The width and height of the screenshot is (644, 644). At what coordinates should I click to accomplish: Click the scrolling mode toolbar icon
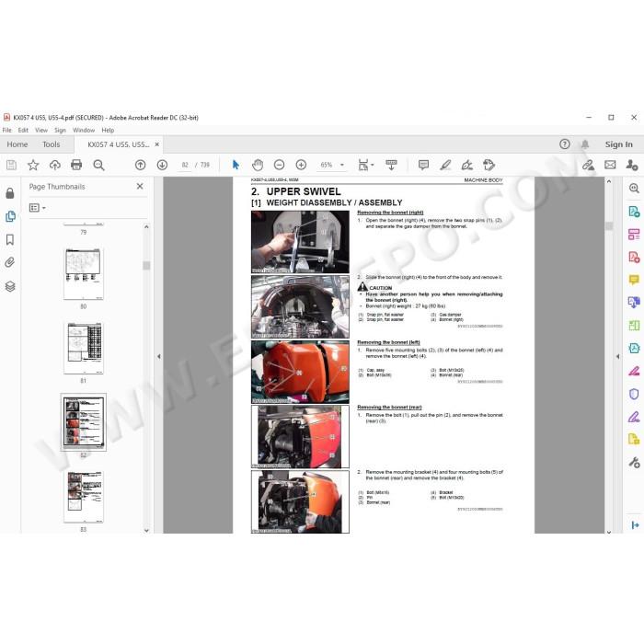pos(391,165)
